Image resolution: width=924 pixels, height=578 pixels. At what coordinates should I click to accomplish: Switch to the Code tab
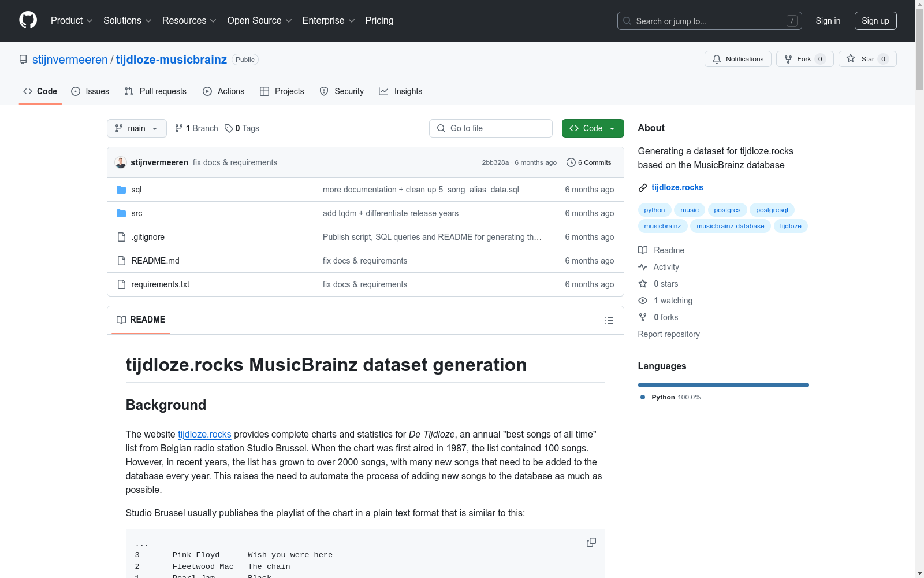click(40, 91)
